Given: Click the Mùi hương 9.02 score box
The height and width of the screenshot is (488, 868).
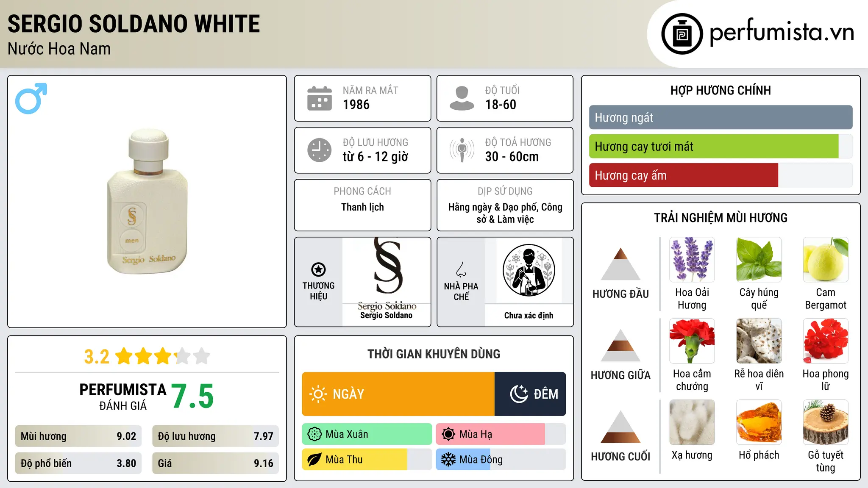Looking at the screenshot, I should [x=78, y=436].
